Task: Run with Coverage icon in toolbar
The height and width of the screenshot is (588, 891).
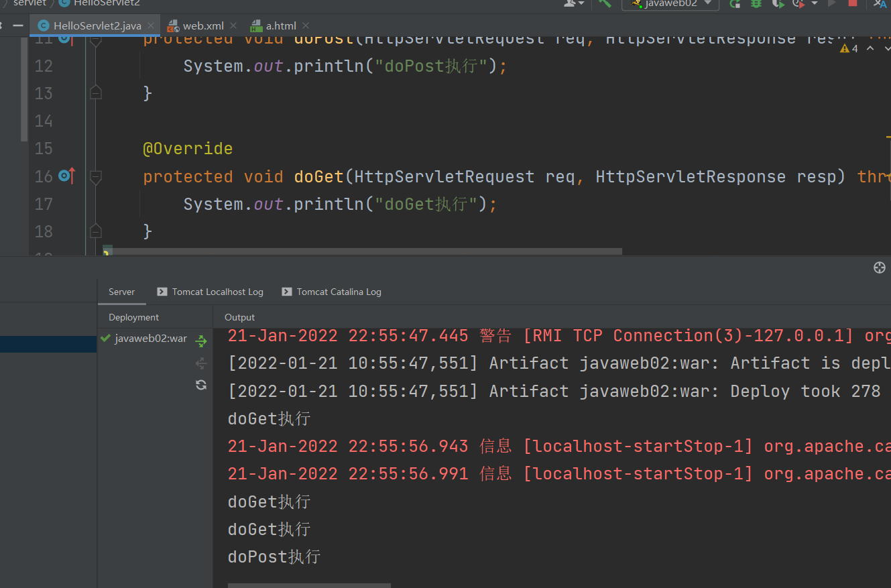Action: click(778, 3)
